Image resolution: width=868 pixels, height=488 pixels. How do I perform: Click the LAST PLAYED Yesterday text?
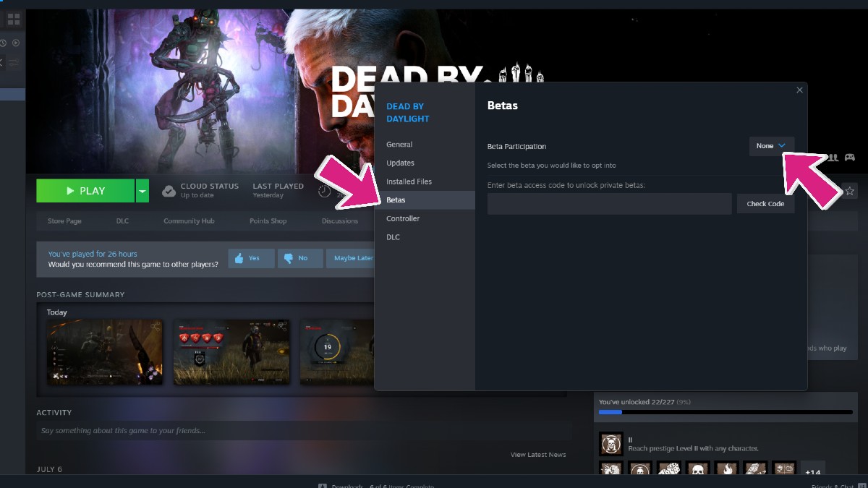click(x=278, y=191)
